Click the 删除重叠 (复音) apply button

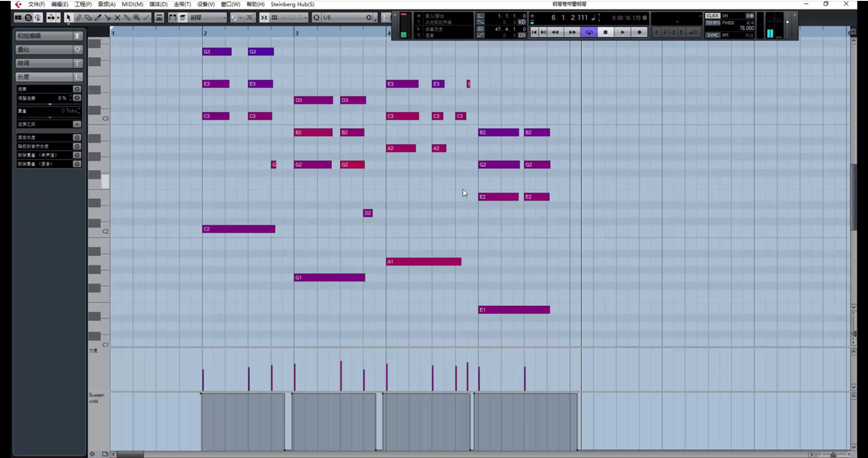77,164
